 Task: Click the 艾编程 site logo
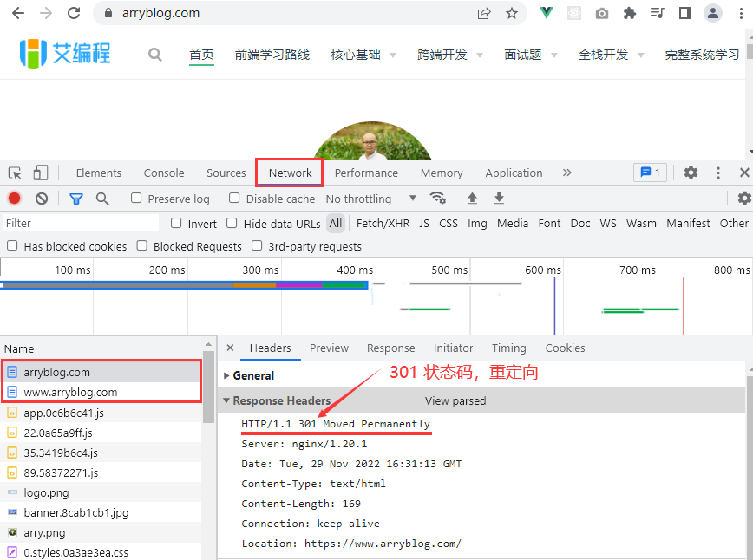click(x=65, y=54)
